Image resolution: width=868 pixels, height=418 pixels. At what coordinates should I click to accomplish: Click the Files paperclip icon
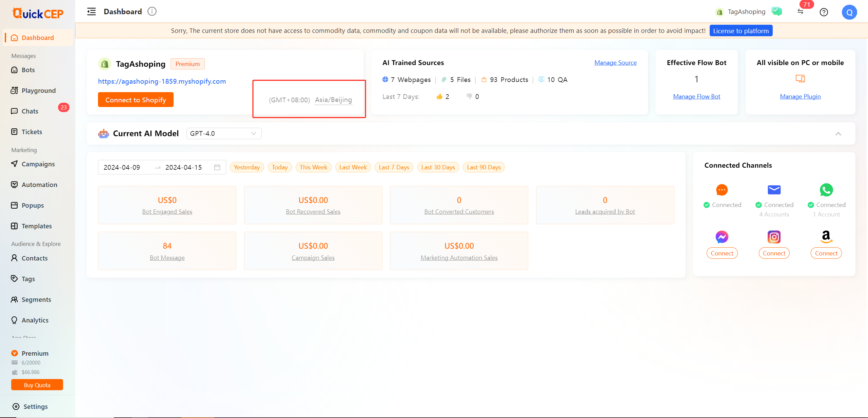coord(444,80)
